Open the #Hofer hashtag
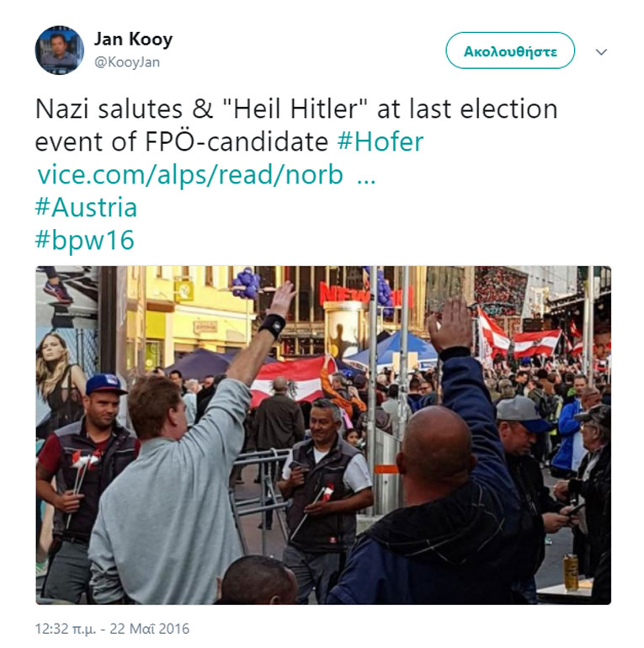The image size is (644, 648). tap(381, 141)
